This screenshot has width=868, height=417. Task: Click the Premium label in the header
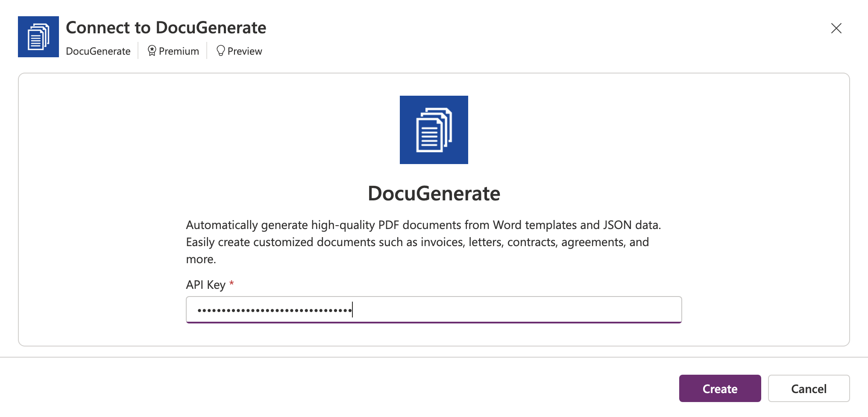point(179,51)
